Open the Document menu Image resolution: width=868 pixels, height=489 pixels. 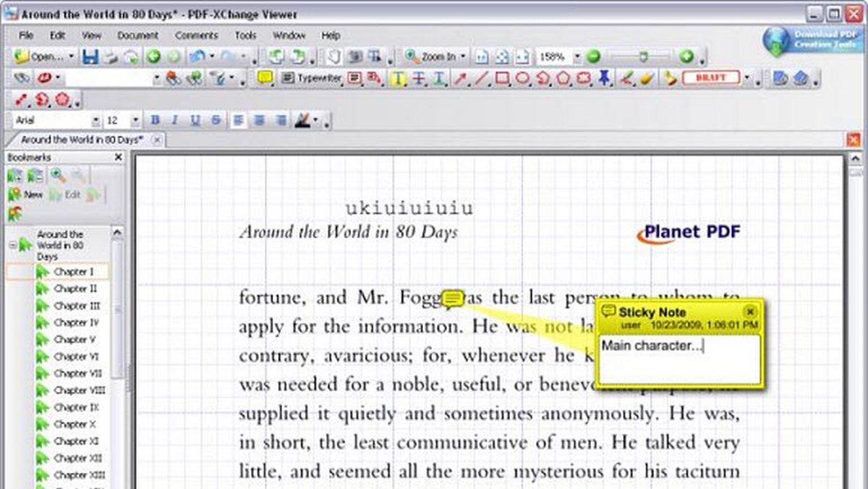click(x=137, y=35)
